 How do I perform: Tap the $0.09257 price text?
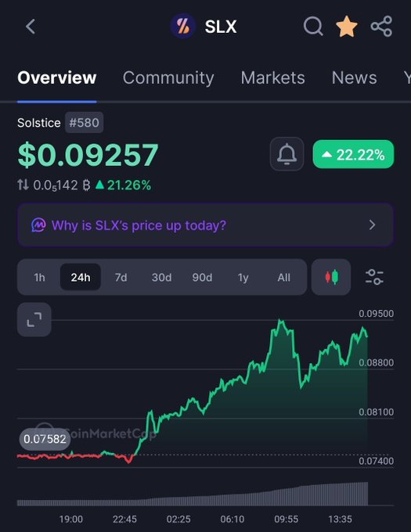coord(88,155)
